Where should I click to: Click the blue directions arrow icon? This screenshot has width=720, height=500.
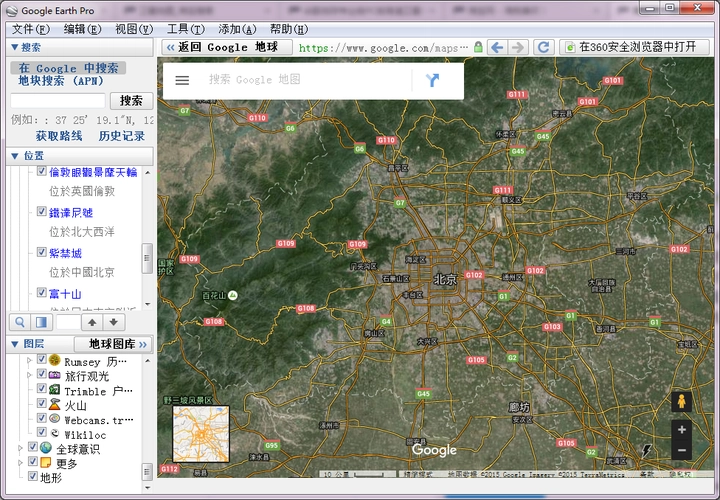[433, 80]
